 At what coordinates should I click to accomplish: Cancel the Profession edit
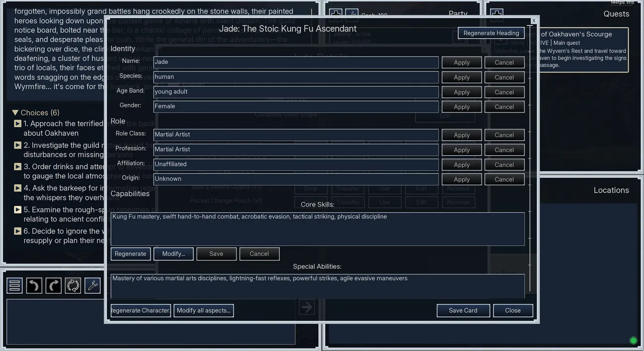pyautogui.click(x=504, y=150)
